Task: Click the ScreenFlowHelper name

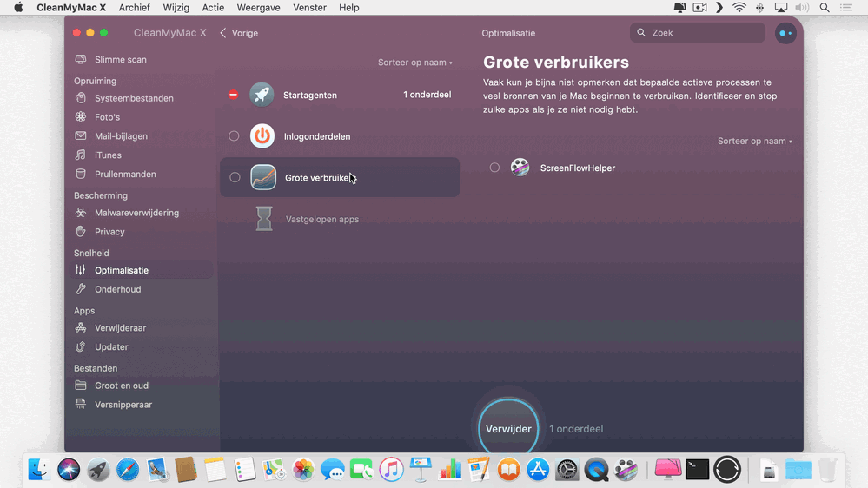Action: click(578, 168)
